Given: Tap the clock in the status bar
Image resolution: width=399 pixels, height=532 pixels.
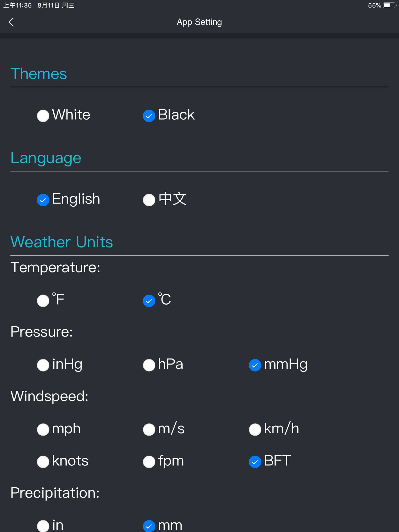Looking at the screenshot, I should (17, 5).
